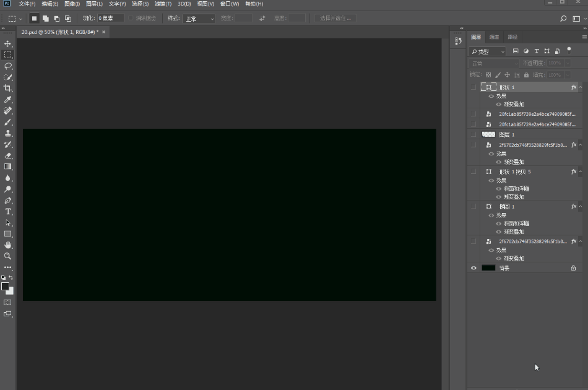Show visibility of layer 形状 1 拷贝 5
588x390 pixels.
473,171
